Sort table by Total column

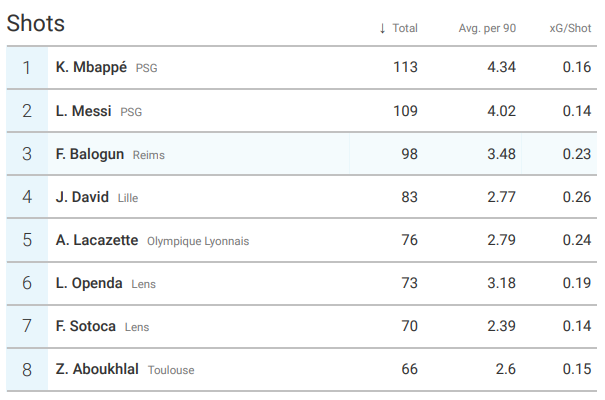click(405, 28)
